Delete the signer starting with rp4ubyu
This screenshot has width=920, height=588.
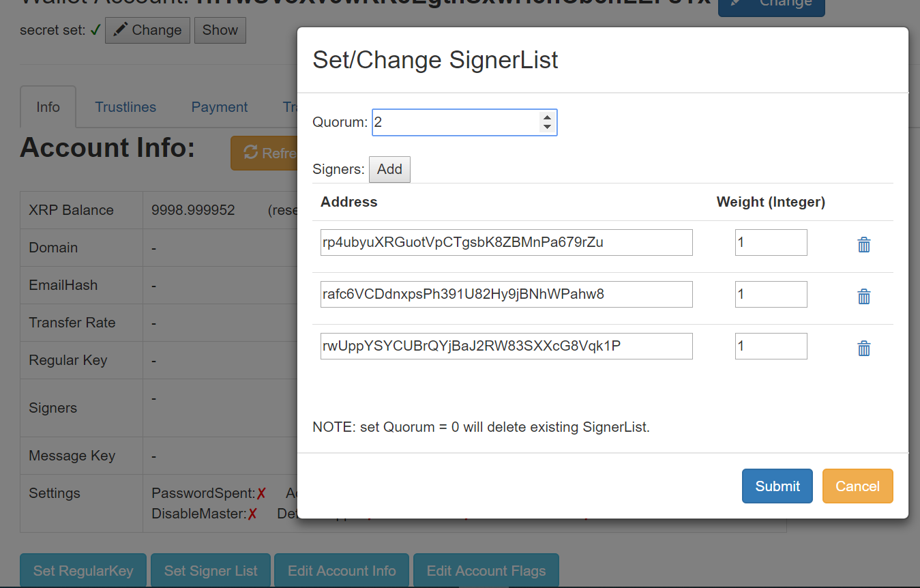click(x=863, y=244)
